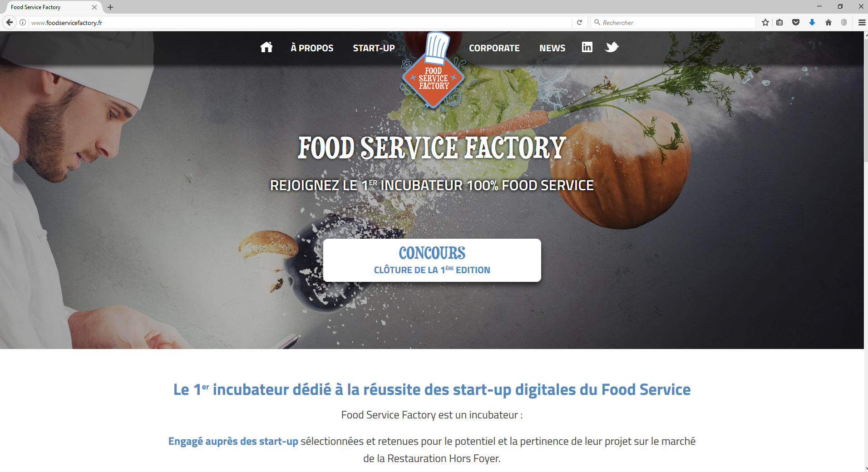The height and width of the screenshot is (472, 868).
Task: Open the site home icon in navigation
Action: pyautogui.click(x=266, y=47)
